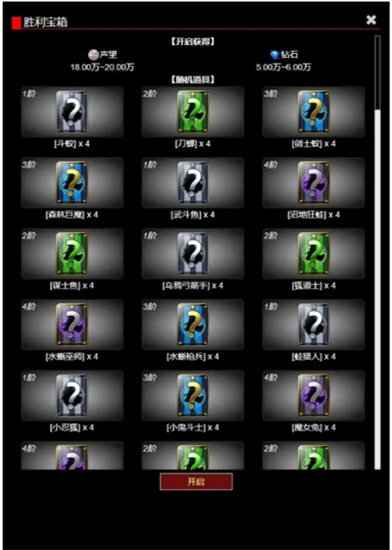
Task: Click the 小忍狐 card icon
Action: (72, 395)
